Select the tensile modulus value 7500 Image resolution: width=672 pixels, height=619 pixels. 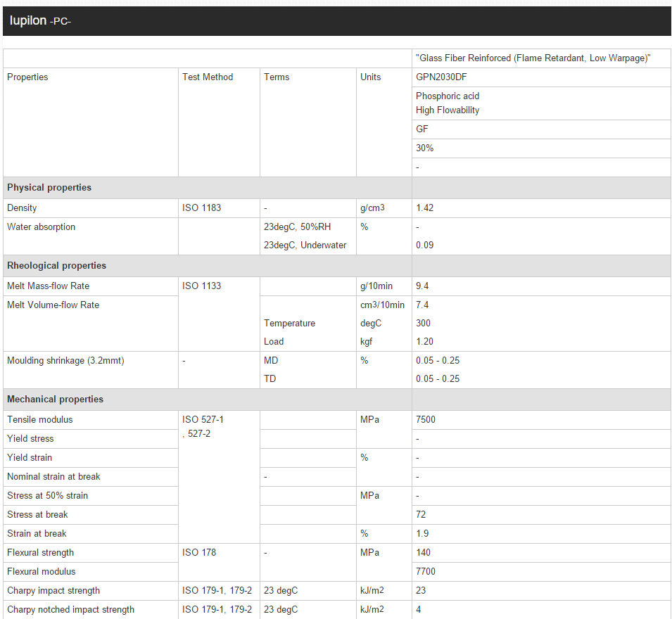coord(425,420)
